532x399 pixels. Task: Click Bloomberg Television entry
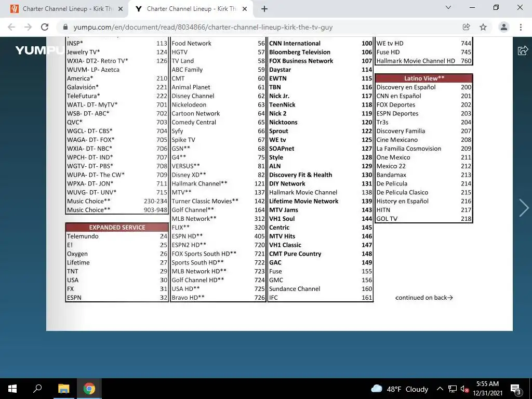300,52
